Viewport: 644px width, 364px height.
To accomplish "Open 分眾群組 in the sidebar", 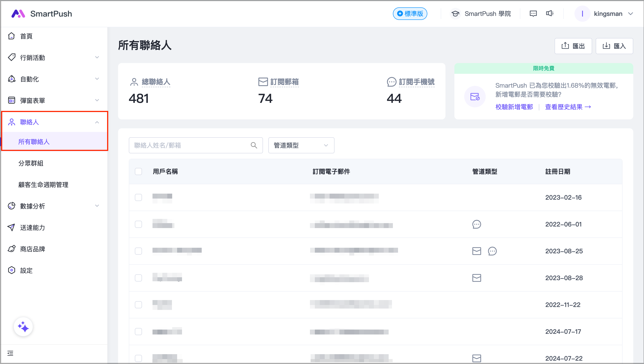I will 31,163.
